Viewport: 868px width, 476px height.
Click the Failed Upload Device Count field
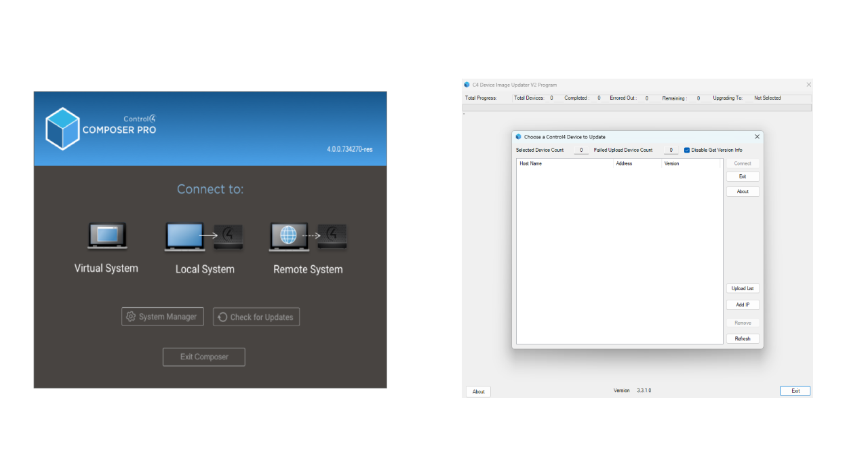[670, 150]
